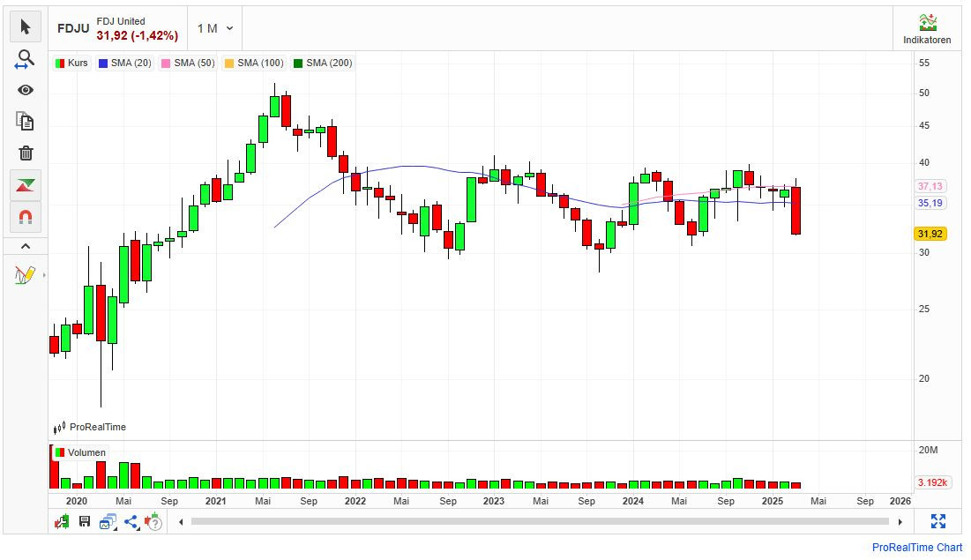Toggle the SMA (50) legend entry

(x=188, y=63)
